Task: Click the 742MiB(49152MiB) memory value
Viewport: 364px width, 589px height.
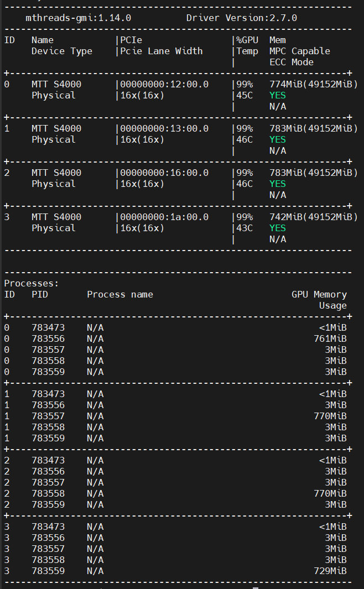Action: coord(313,217)
